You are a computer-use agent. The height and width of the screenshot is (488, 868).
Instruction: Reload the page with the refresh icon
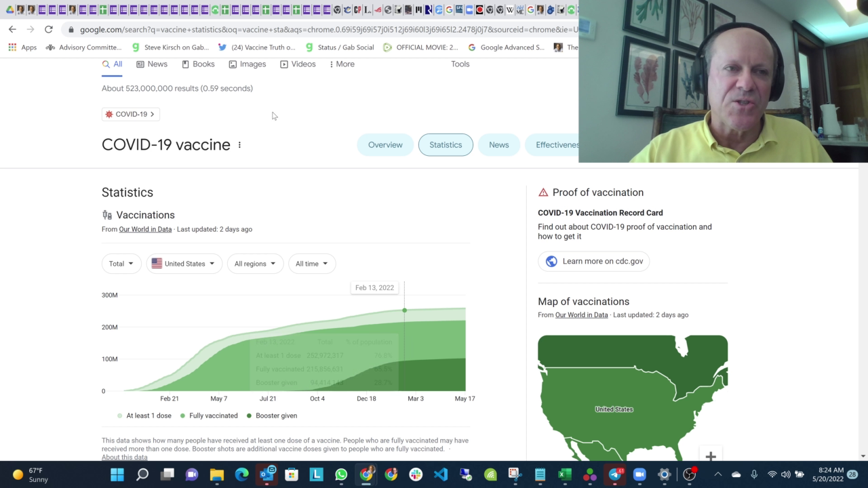tap(48, 29)
